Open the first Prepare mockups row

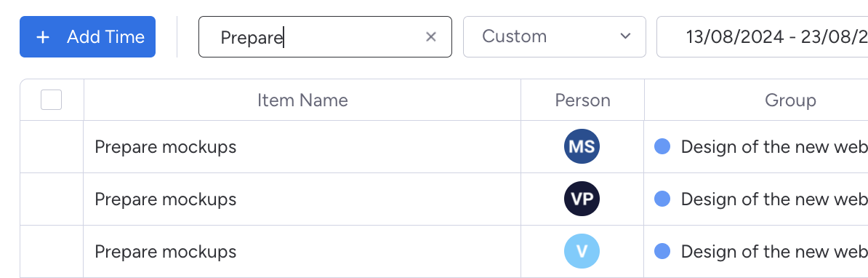[x=166, y=147]
